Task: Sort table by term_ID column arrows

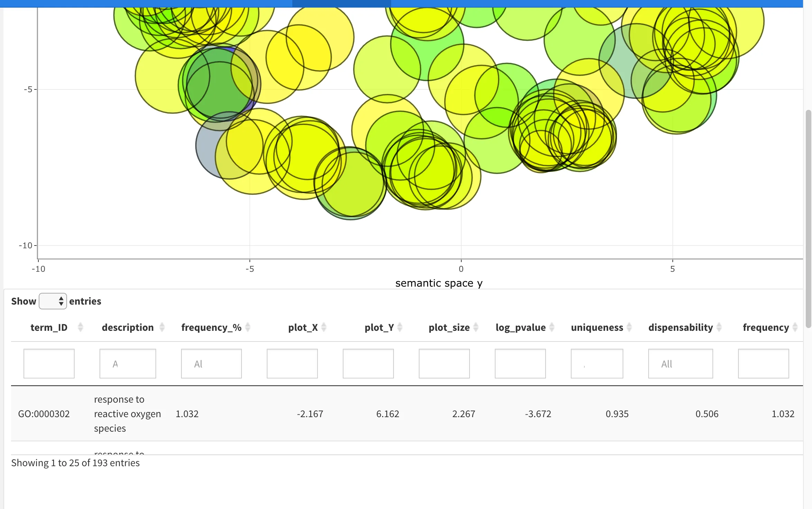Action: point(80,327)
